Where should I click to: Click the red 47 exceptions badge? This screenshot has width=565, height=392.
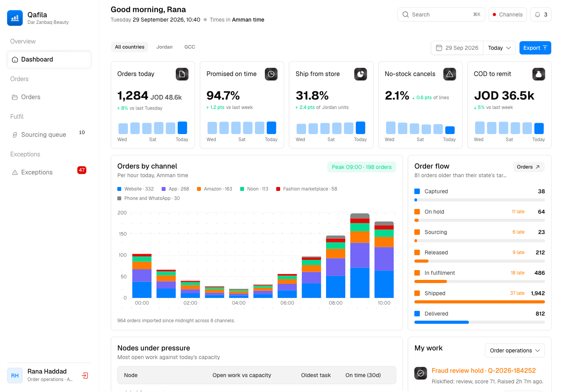tap(82, 170)
